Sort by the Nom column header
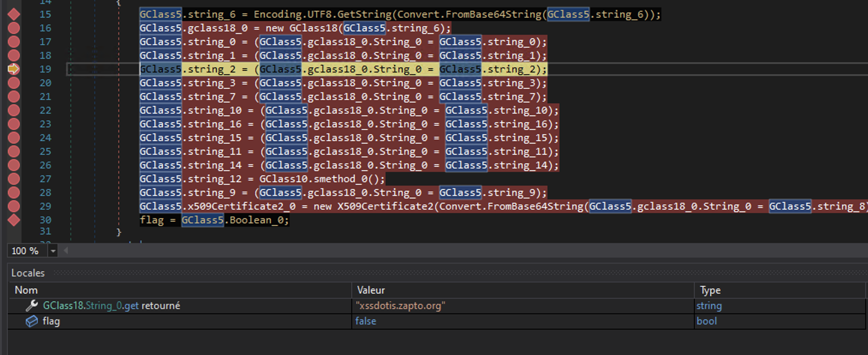 26,290
